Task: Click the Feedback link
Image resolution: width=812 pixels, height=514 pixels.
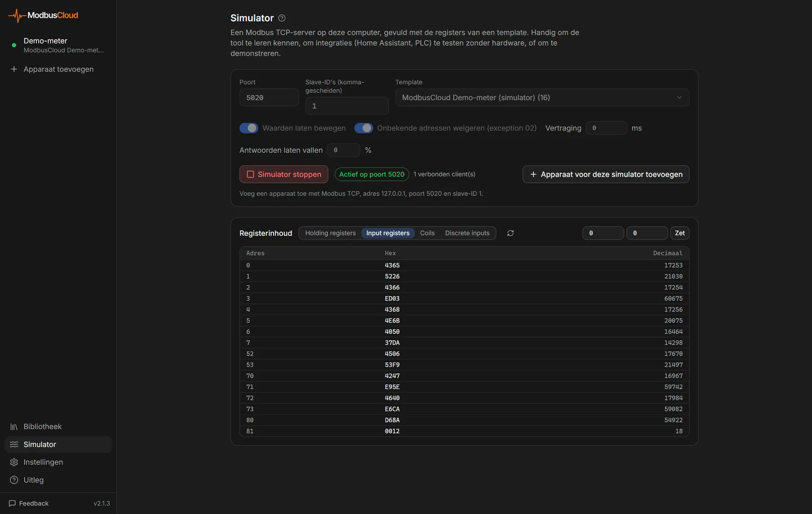Action: [x=29, y=503]
